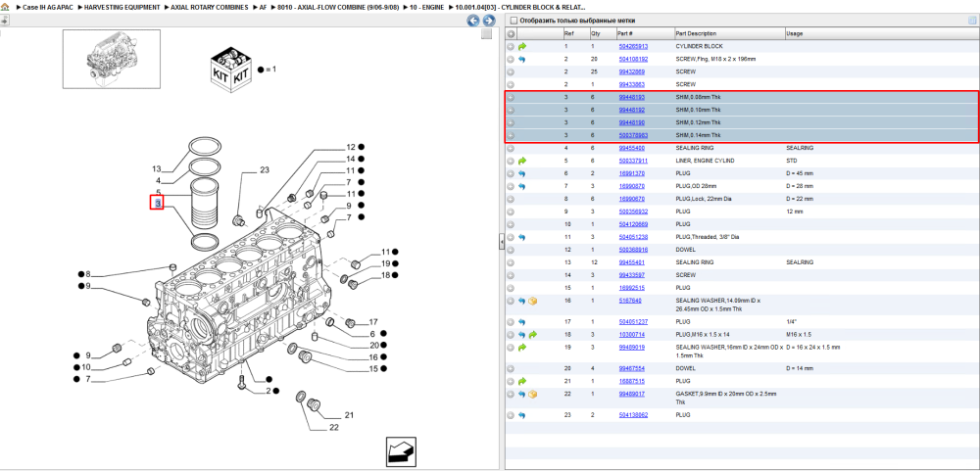Open part number link 500337911
The image size is (980, 471).
(633, 161)
